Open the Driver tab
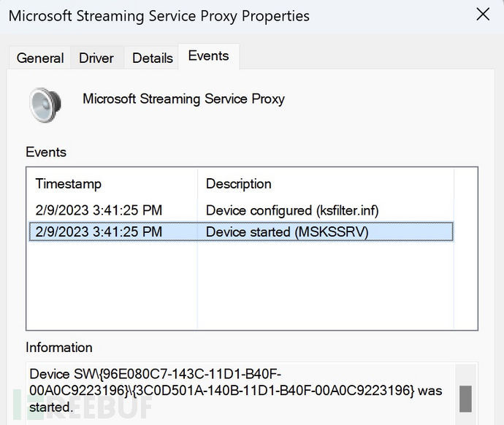The image size is (504, 425). point(96,58)
